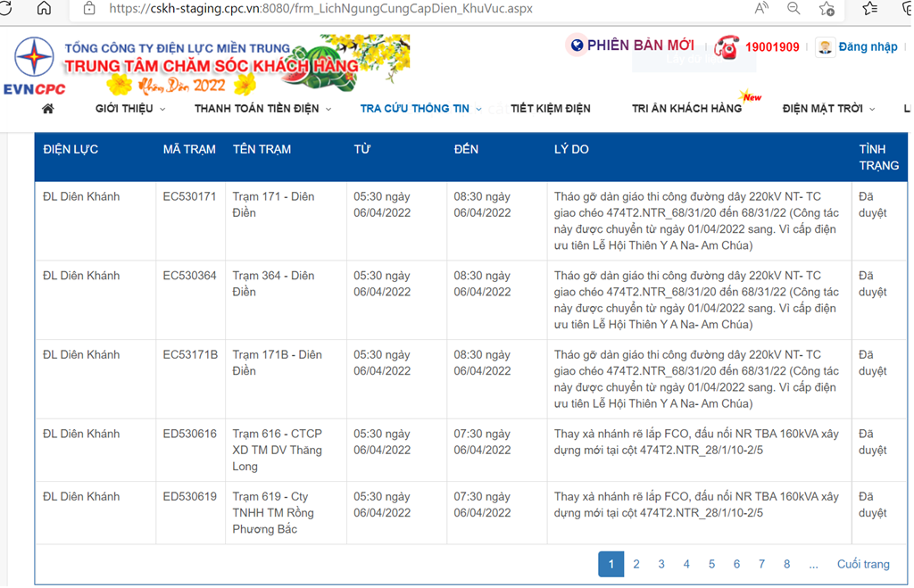The width and height of the screenshot is (914, 588).
Task: Go to page 2 of results
Action: 636,564
